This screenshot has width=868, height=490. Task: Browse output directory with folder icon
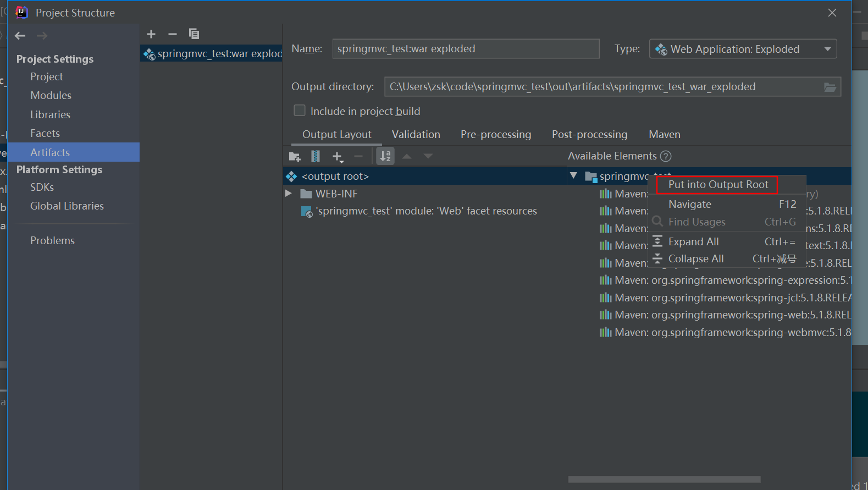tap(830, 87)
